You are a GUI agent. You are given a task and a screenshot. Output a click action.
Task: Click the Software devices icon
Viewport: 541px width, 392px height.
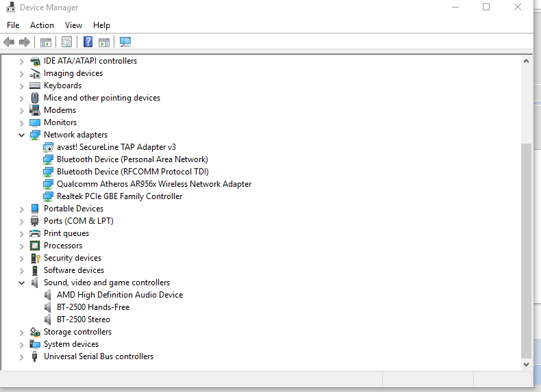[x=35, y=270]
